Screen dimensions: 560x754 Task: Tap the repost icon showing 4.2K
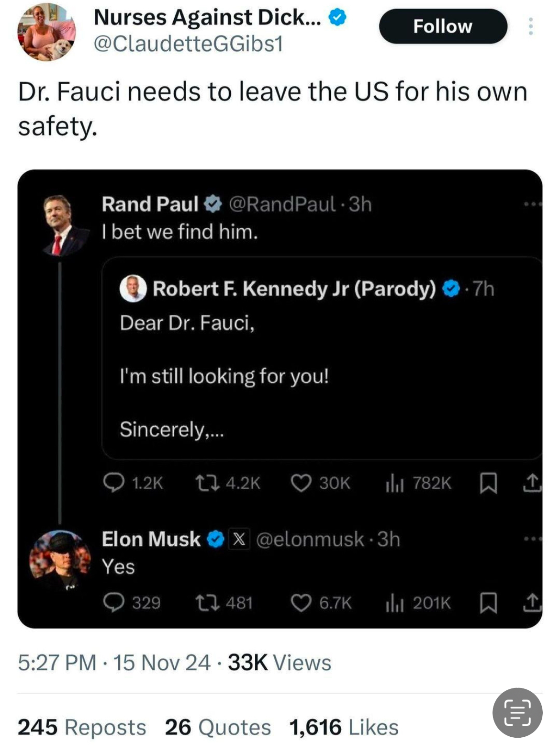click(207, 483)
